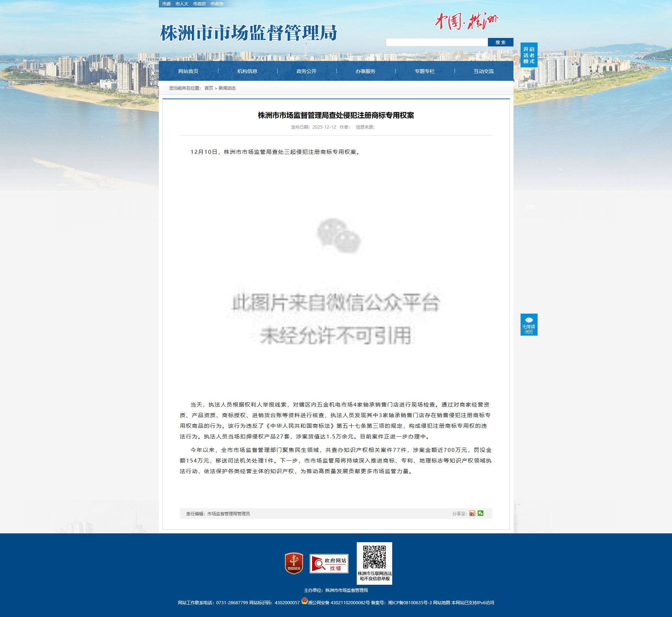
Task: Open the 网站地图 footer link
Action: (441, 602)
